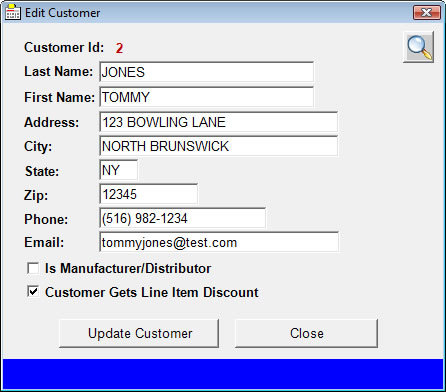Click the State field containing NY
Image resolution: width=446 pixels, height=392 pixels.
[x=118, y=170]
